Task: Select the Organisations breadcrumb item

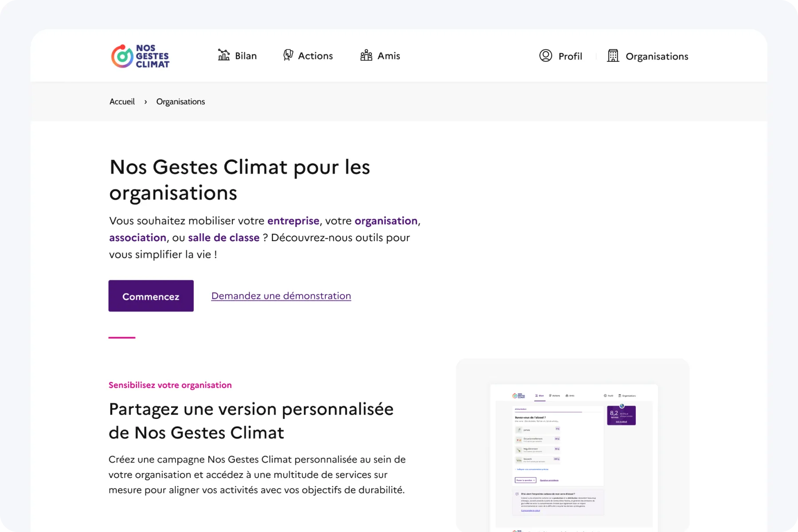Action: (x=180, y=102)
